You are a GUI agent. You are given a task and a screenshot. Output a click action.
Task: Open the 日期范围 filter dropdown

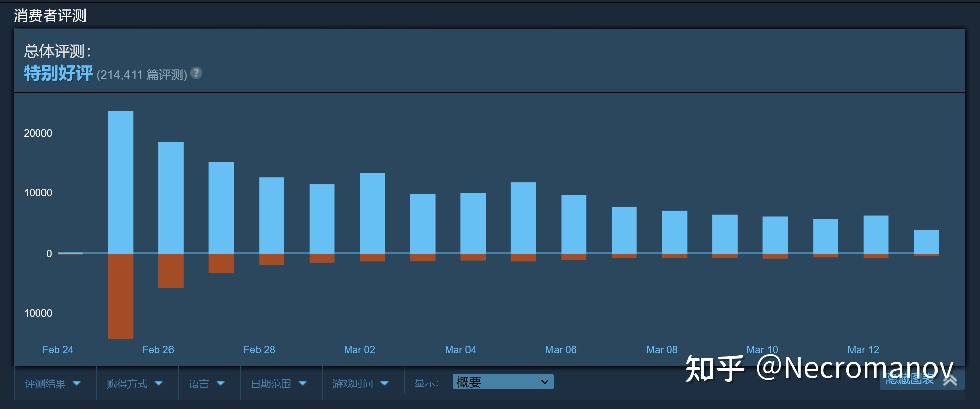(x=279, y=384)
